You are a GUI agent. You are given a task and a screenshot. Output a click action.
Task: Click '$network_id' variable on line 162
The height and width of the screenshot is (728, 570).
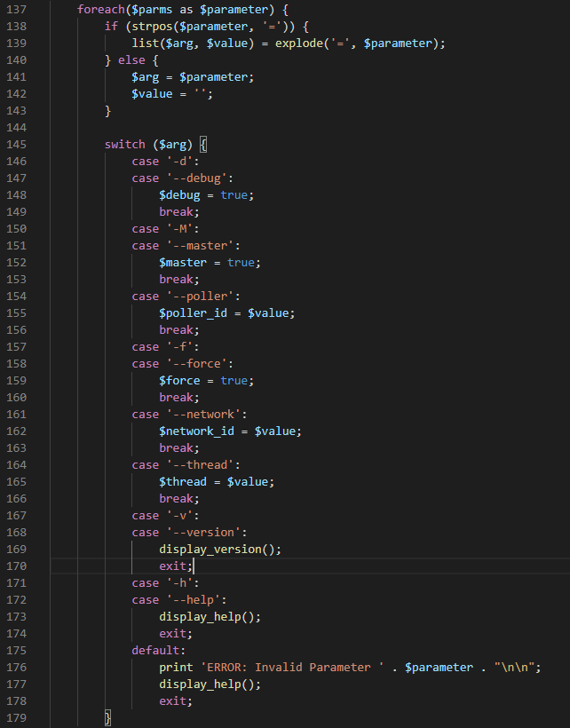tap(196, 431)
